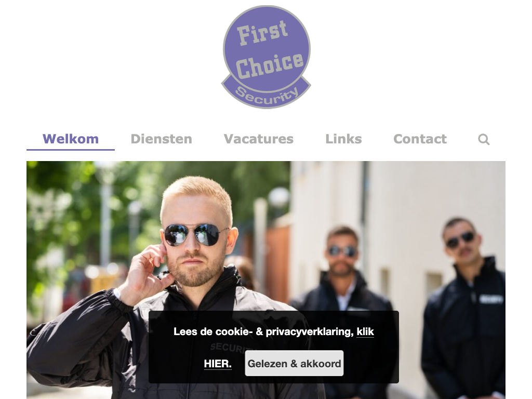Click the underlined klik link

pyautogui.click(x=365, y=331)
